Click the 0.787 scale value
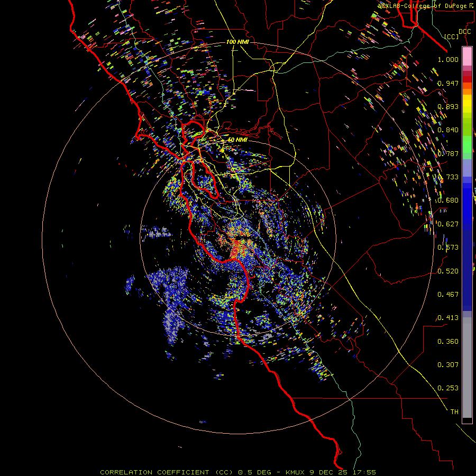 [448, 153]
